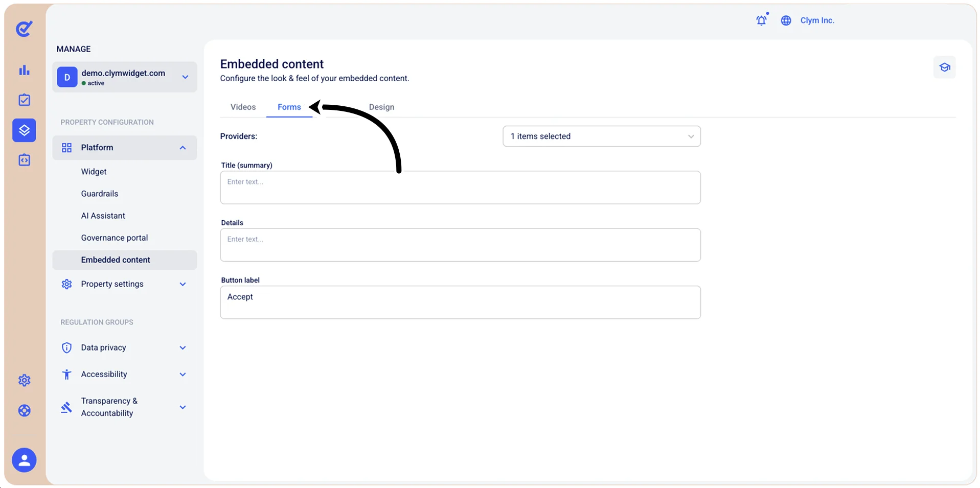Image resolution: width=980 pixels, height=488 pixels.
Task: Click the Transparency gavel icon
Action: coord(66,407)
